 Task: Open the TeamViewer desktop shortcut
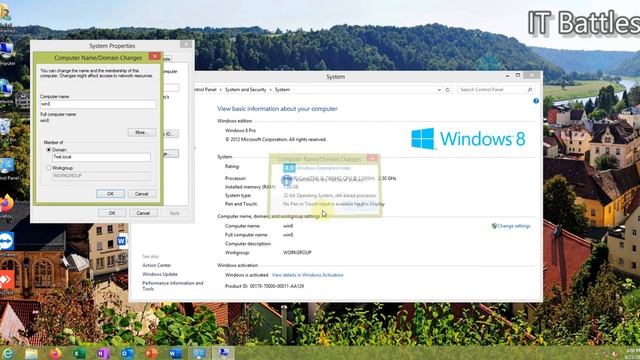(7, 243)
